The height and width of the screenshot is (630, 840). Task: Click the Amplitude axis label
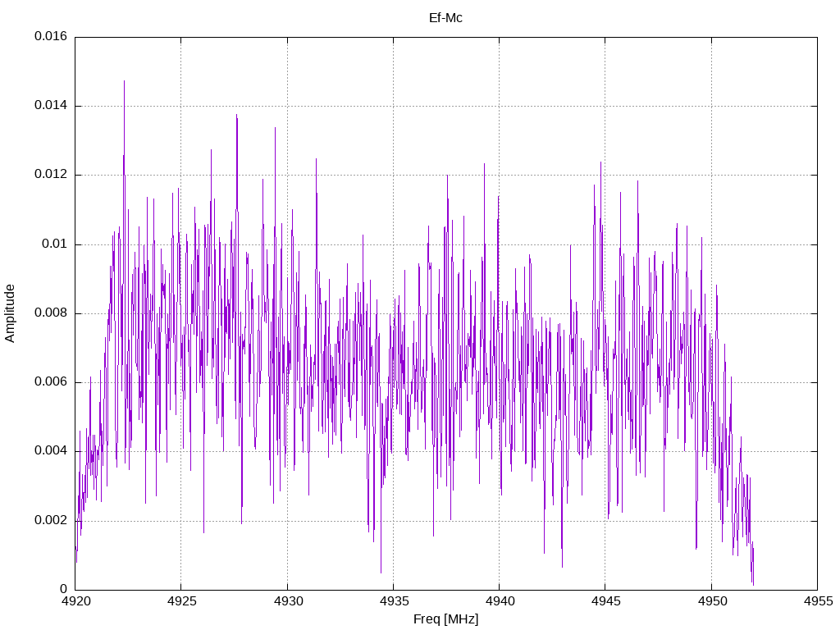[x=10, y=313]
